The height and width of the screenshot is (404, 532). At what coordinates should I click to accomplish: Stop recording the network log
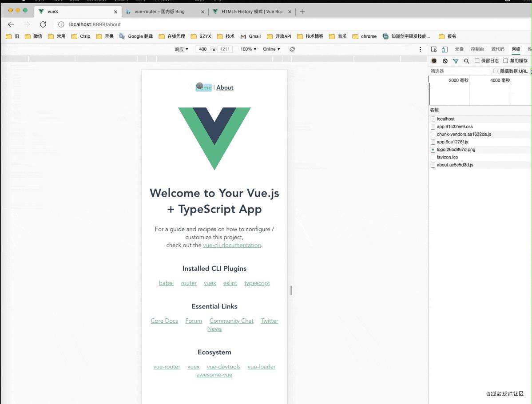coord(434,61)
